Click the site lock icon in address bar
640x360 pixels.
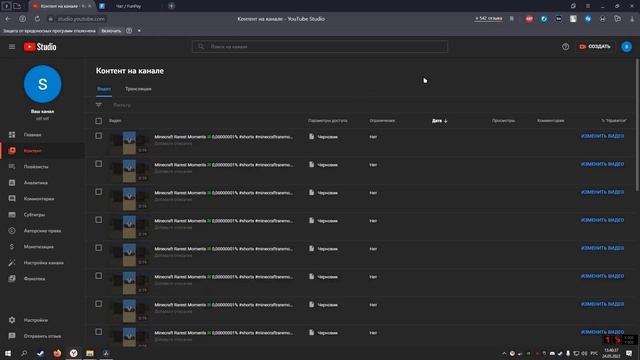tap(51, 19)
